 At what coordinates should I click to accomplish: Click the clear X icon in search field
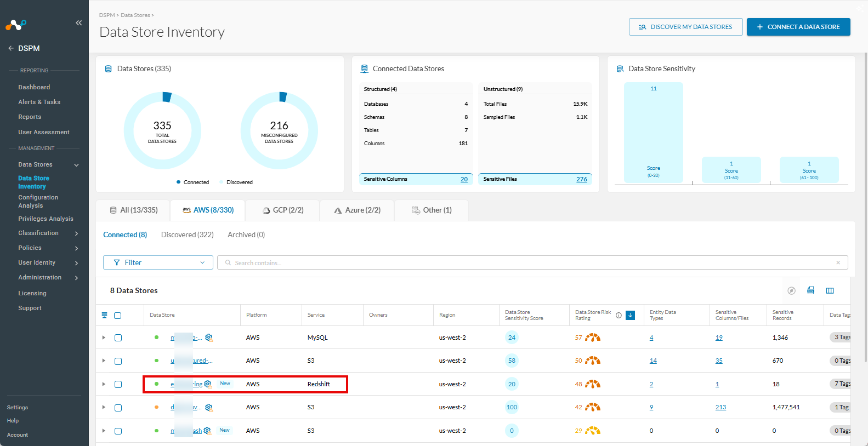(838, 262)
